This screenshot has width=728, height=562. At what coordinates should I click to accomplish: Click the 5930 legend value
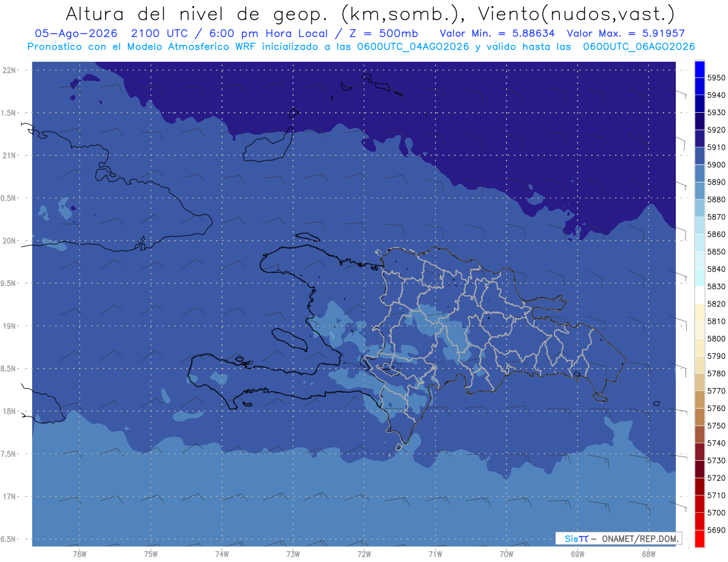click(716, 113)
